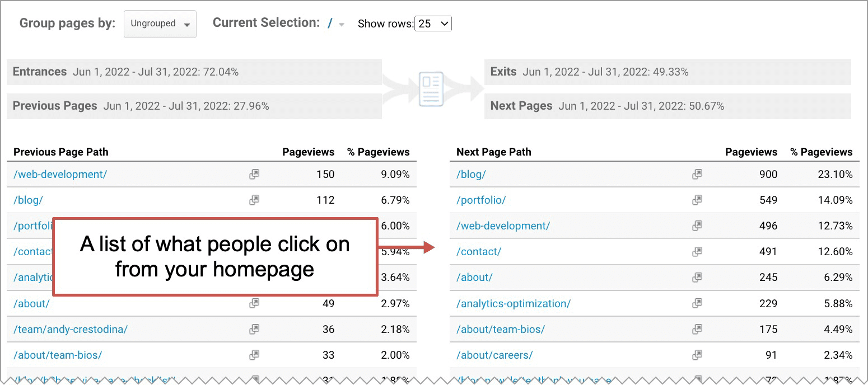Open external link icon for /about/careers/
This screenshot has height=385, width=868.
[x=697, y=355]
